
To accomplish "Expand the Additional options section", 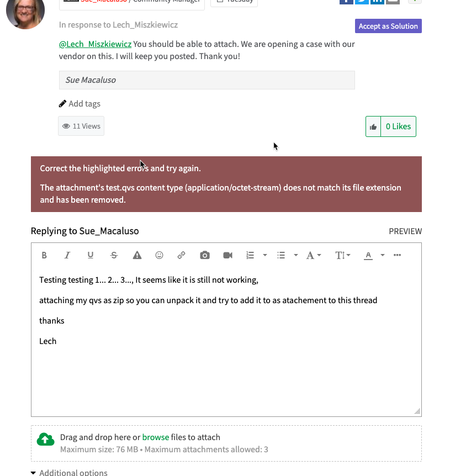I will 69,473.
